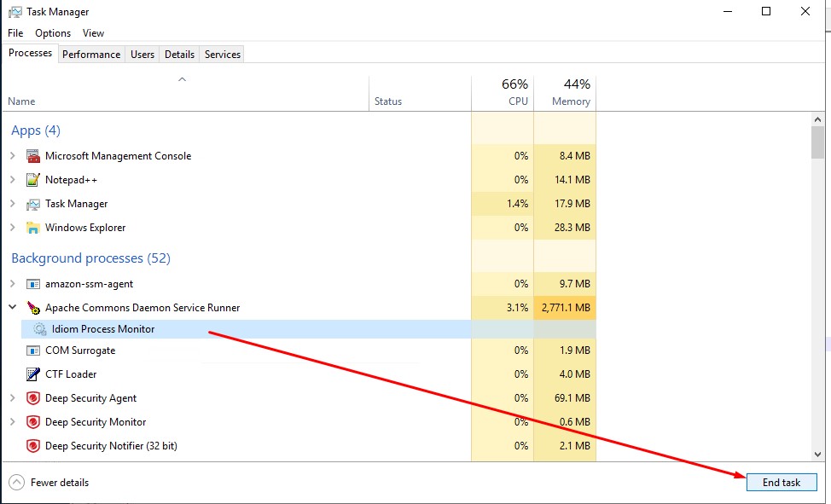Click the vertical scrollbar thumb
831x504 pixels.
817,142
